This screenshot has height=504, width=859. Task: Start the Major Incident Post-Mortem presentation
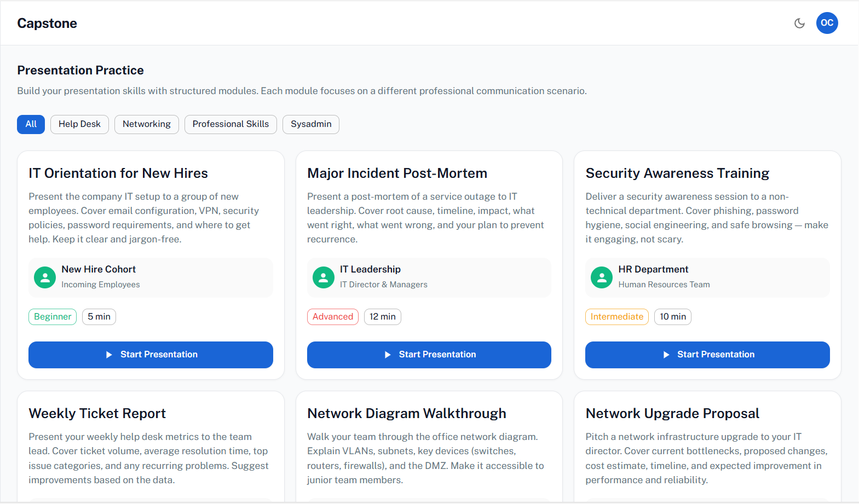tap(429, 355)
